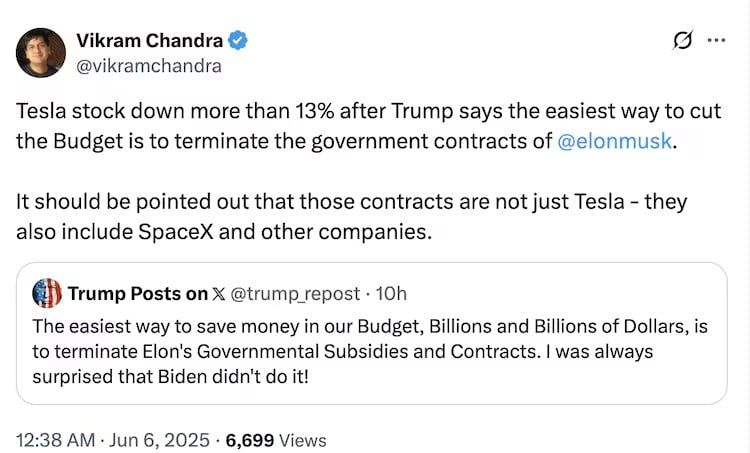Click the Grok slashed-circle icon
The height and width of the screenshot is (453, 750).
click(684, 42)
